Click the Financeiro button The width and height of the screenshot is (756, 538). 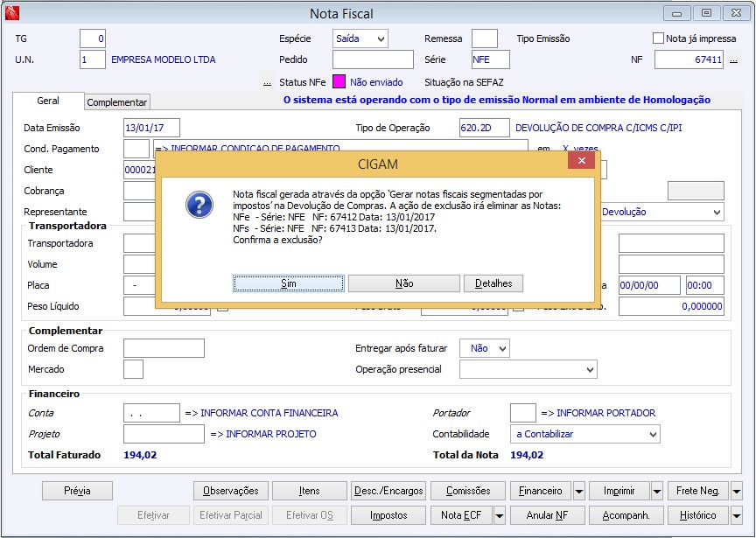541,491
